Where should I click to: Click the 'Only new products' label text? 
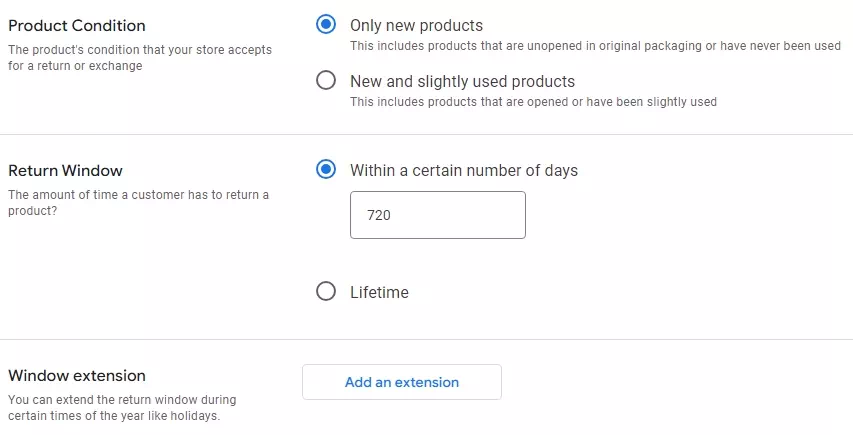tap(416, 25)
